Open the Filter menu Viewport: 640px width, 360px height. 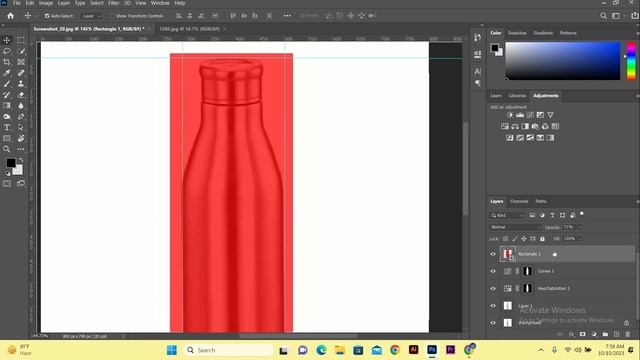tap(113, 3)
